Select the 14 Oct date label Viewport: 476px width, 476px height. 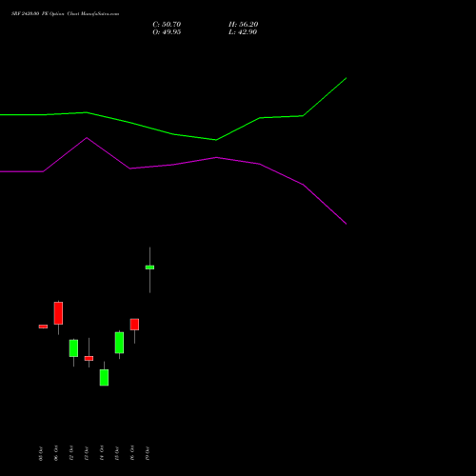pos(102,453)
